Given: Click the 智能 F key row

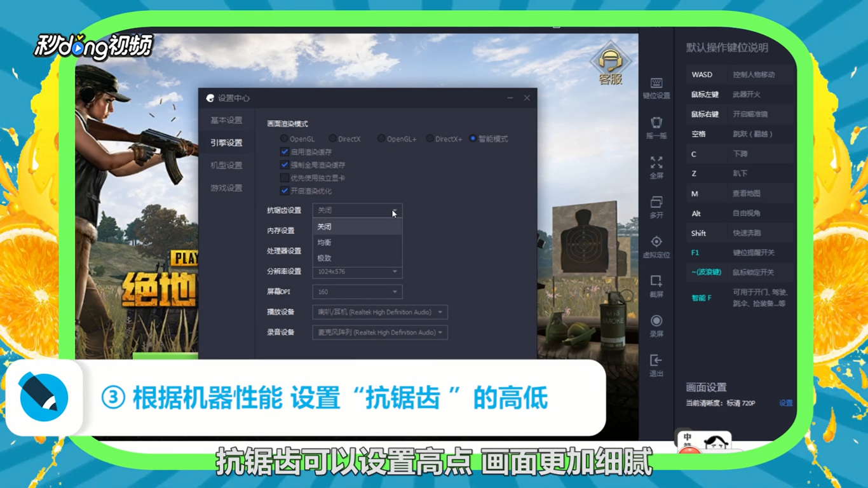Looking at the screenshot, I should point(740,297).
